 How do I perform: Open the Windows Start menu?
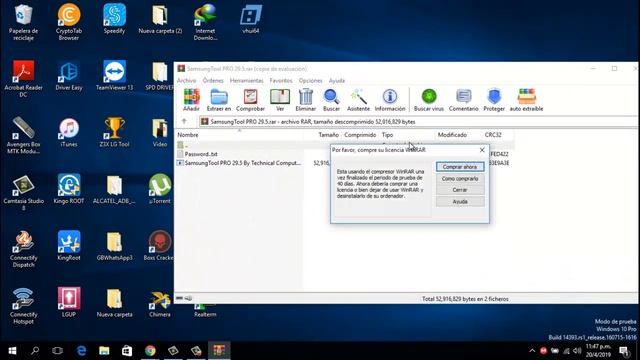click(x=12, y=351)
